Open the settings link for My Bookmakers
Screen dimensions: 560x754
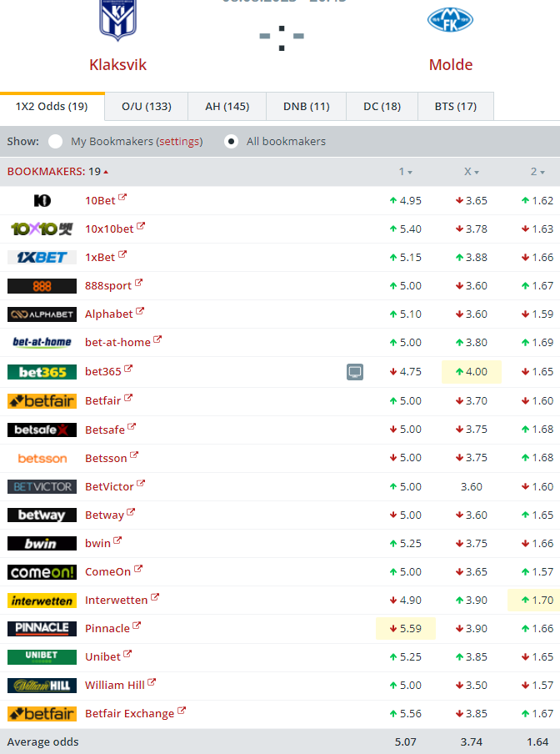point(179,142)
